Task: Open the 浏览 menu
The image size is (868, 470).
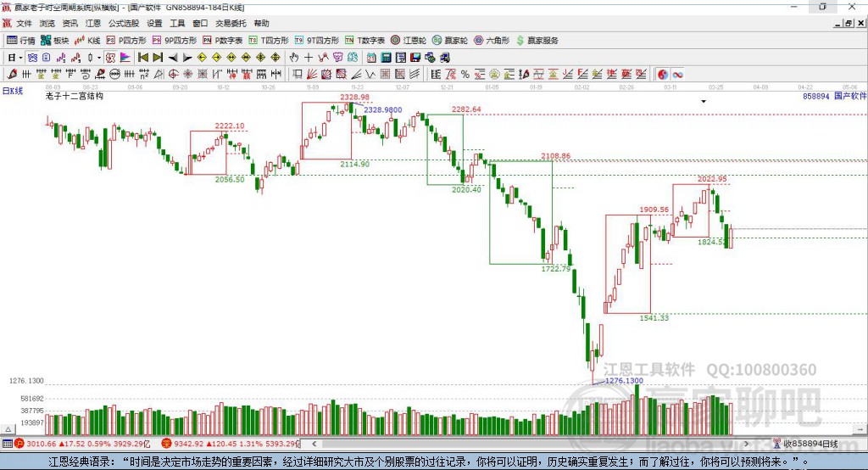Action: tap(47, 23)
